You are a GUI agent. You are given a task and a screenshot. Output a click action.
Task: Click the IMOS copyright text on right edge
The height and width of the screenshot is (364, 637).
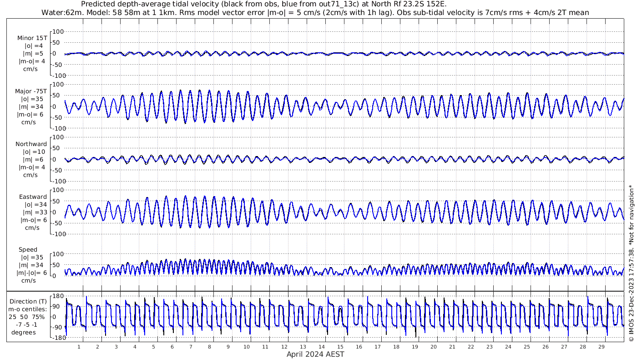pyautogui.click(x=631, y=263)
